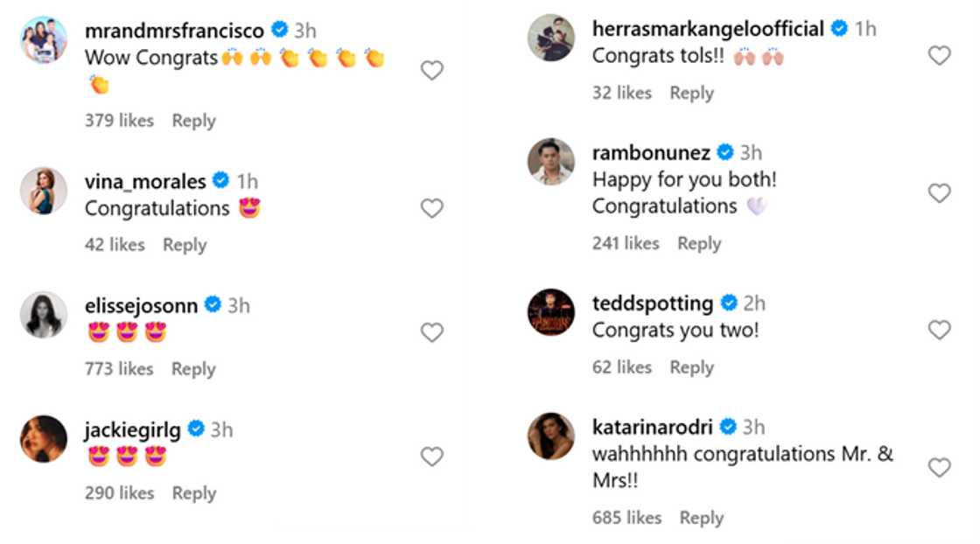
Task: Like mrandmrsfrancisco's comment using the heart icon
Action: [x=431, y=70]
